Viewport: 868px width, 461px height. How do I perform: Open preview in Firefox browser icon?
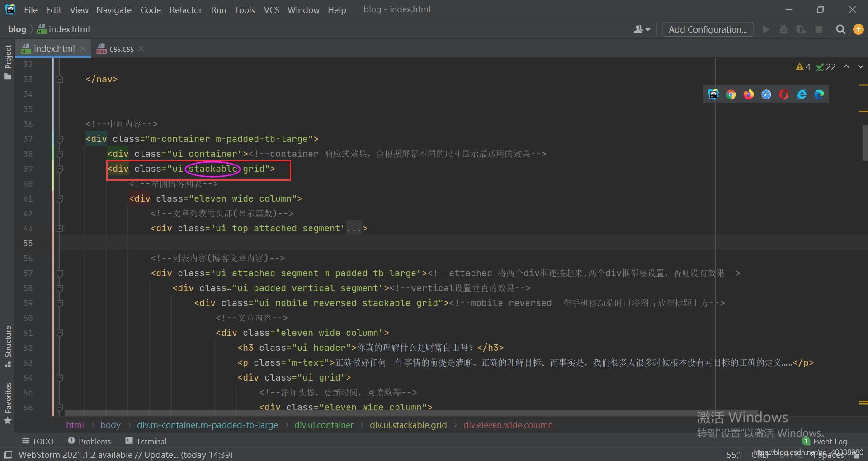coord(749,94)
